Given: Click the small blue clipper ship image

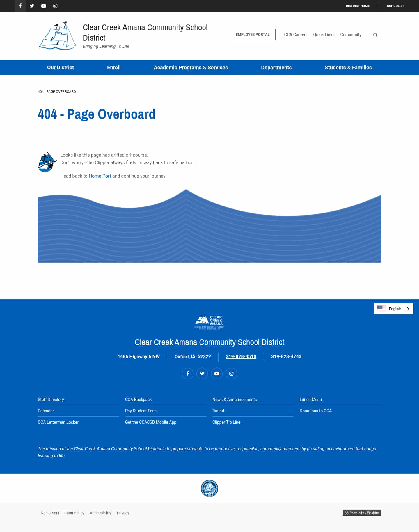Looking at the screenshot, I should coord(47,162).
